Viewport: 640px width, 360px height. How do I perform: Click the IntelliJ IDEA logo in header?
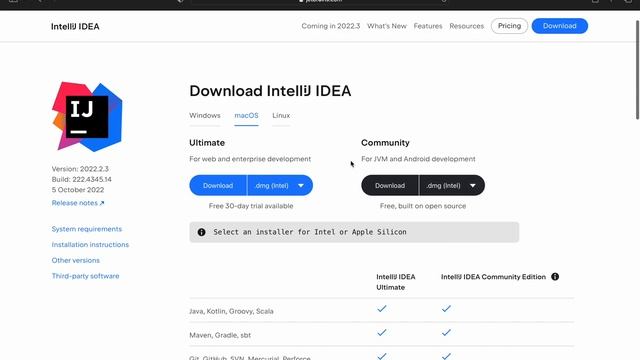click(x=75, y=27)
